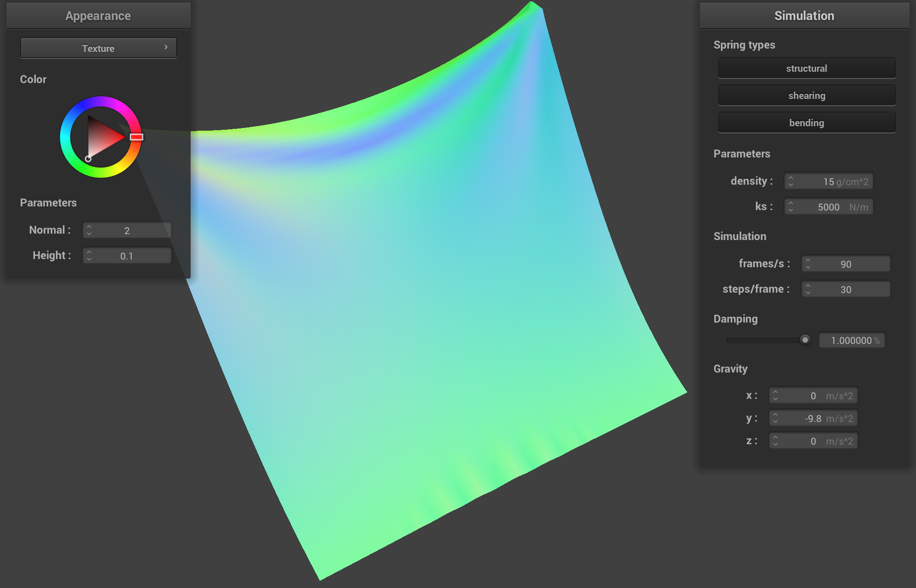Click the Gravity y value field
Image resolution: width=916 pixels, height=588 pixels.
click(813, 418)
